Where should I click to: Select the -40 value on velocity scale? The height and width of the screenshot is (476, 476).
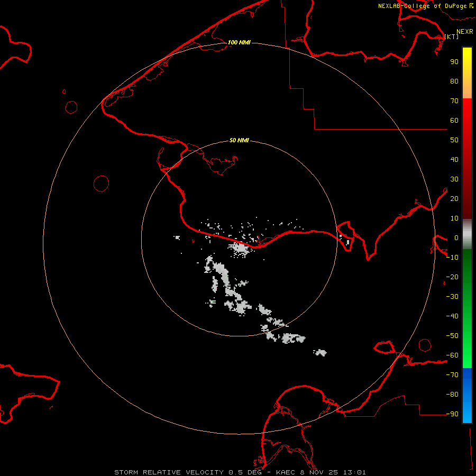click(x=452, y=316)
